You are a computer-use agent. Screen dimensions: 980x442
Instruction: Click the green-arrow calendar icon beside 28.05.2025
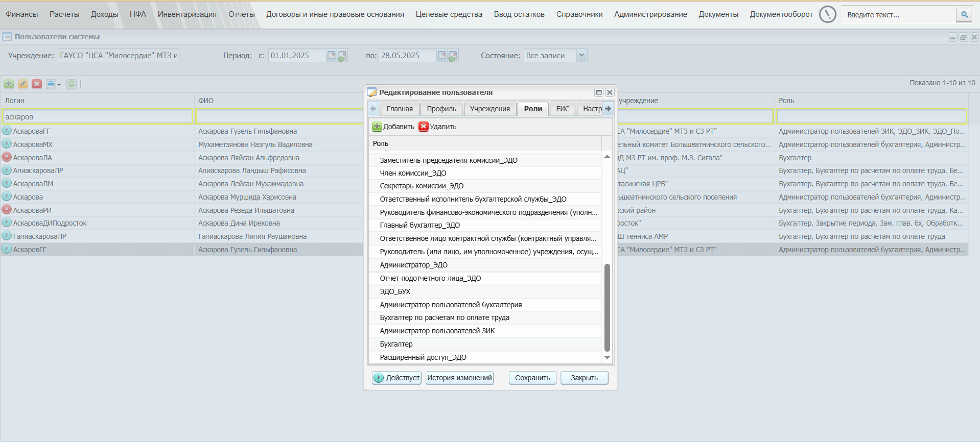pyautogui.click(x=453, y=56)
